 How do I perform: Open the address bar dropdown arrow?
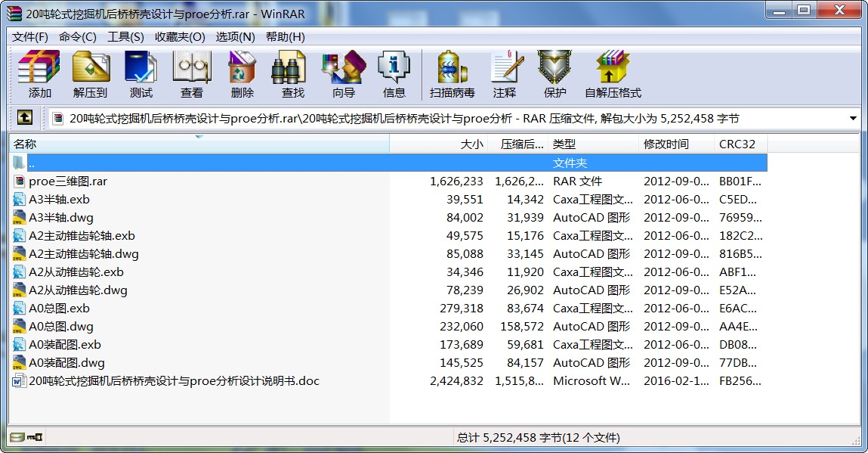854,118
